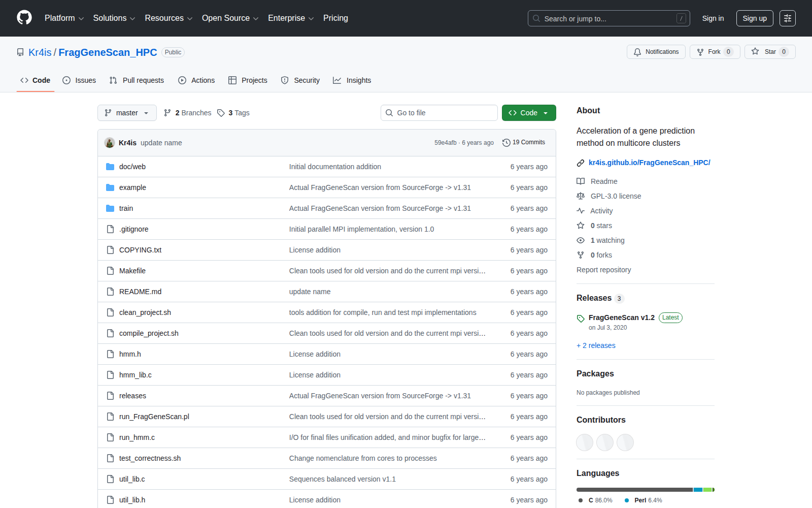This screenshot has width=812, height=508.
Task: Click the 19 Commits history icon
Action: point(506,142)
